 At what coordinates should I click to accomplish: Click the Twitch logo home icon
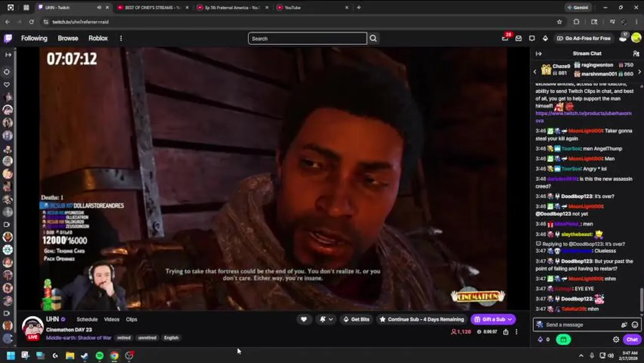[8, 38]
